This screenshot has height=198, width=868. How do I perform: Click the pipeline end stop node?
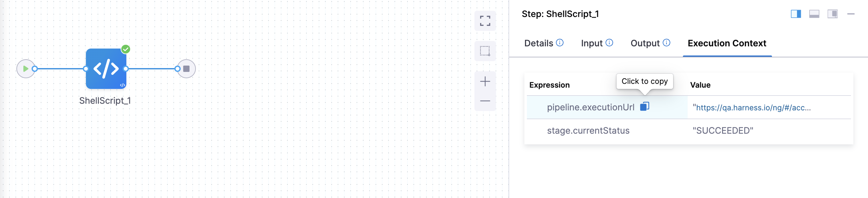[x=186, y=69]
